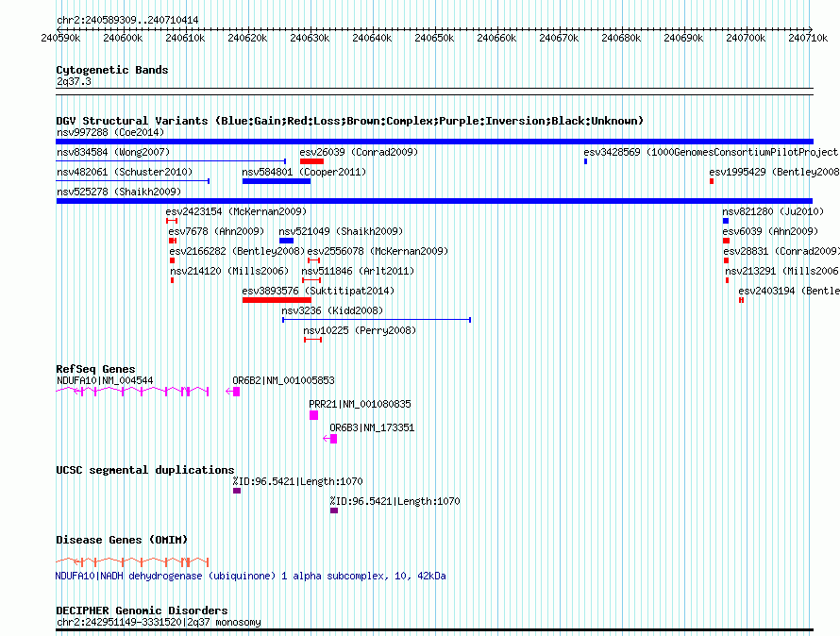This screenshot has height=636, width=840.
Task: Click the esv2556078 (McKernan2009) label
Action: pos(378,251)
